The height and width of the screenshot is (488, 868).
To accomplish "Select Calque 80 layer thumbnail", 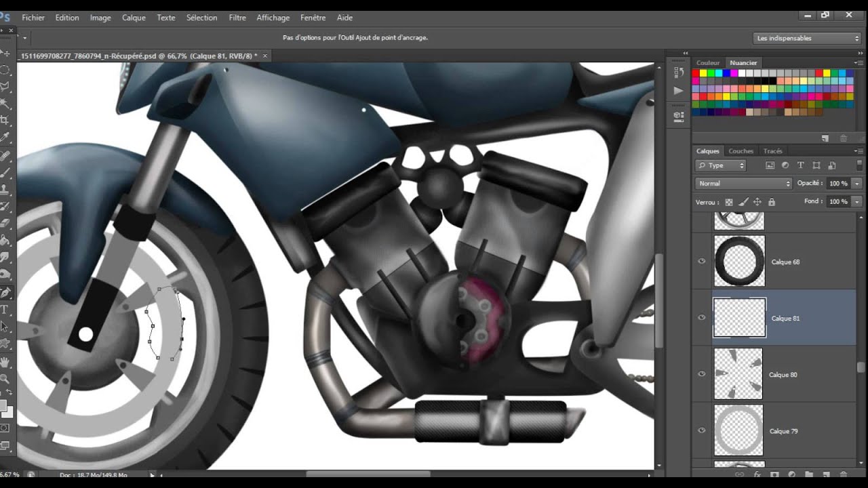I will pos(738,374).
